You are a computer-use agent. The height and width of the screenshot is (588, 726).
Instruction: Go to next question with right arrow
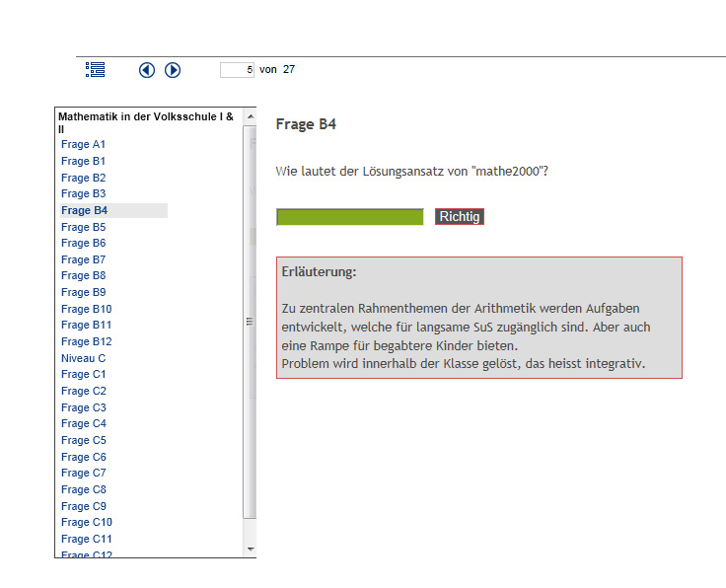tap(173, 70)
